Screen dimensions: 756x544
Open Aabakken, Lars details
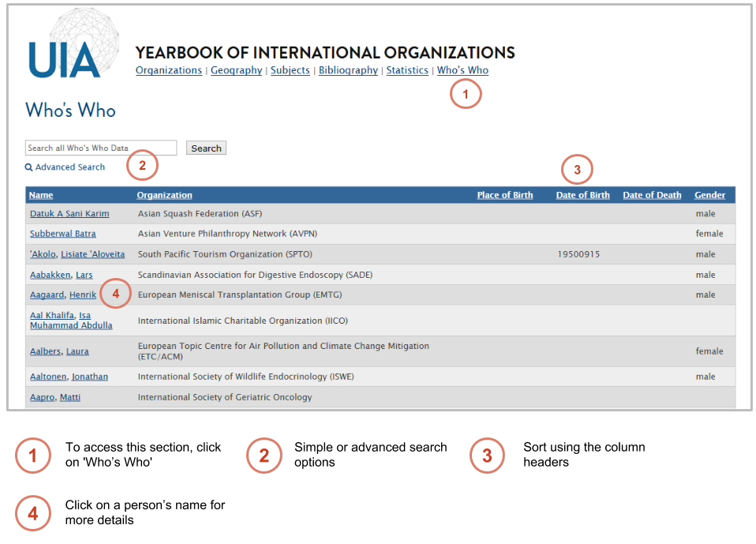(x=62, y=275)
